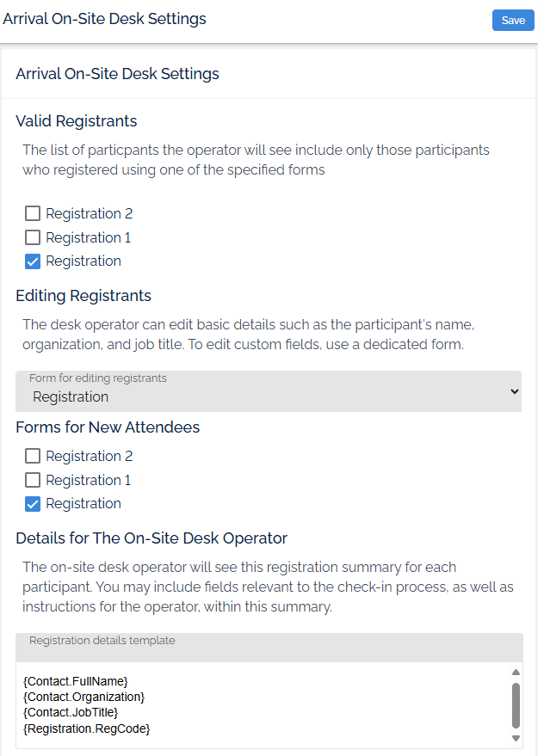Click the {Contact.Organization} template line
The width and height of the screenshot is (544, 756).
point(83,697)
